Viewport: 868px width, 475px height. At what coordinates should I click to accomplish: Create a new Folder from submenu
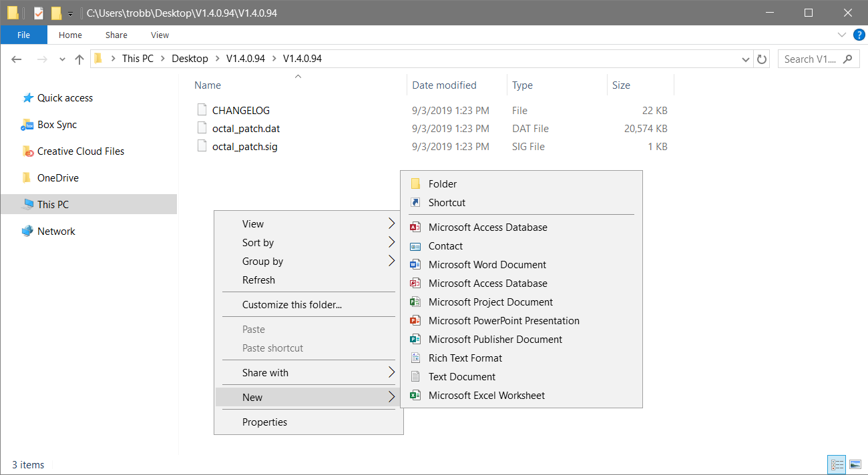(x=442, y=184)
